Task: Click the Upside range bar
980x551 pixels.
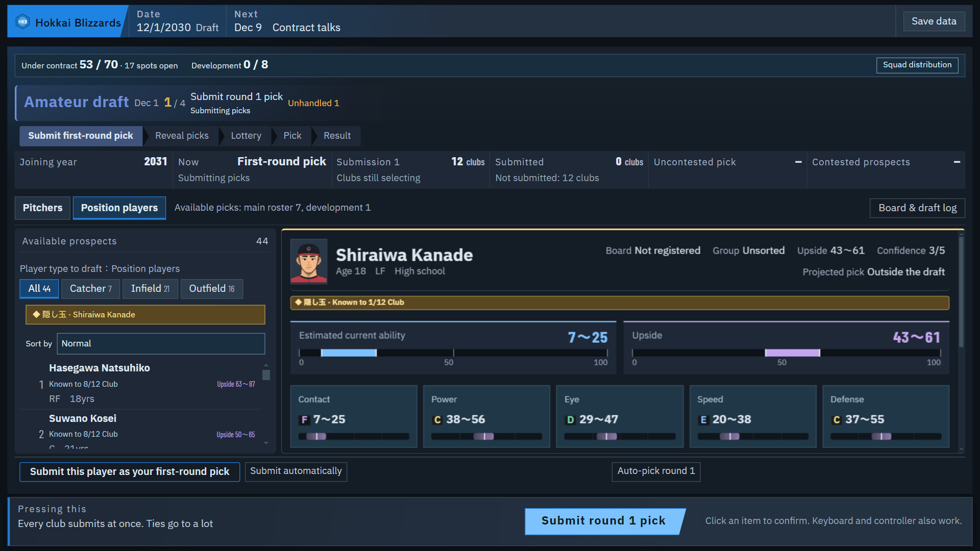Action: (786, 353)
